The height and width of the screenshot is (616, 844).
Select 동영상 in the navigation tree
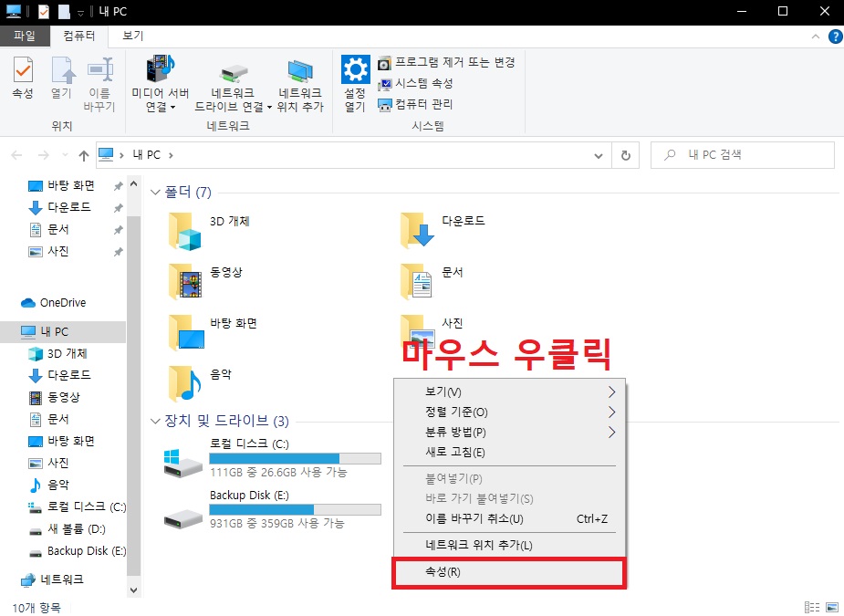pyautogui.click(x=54, y=397)
